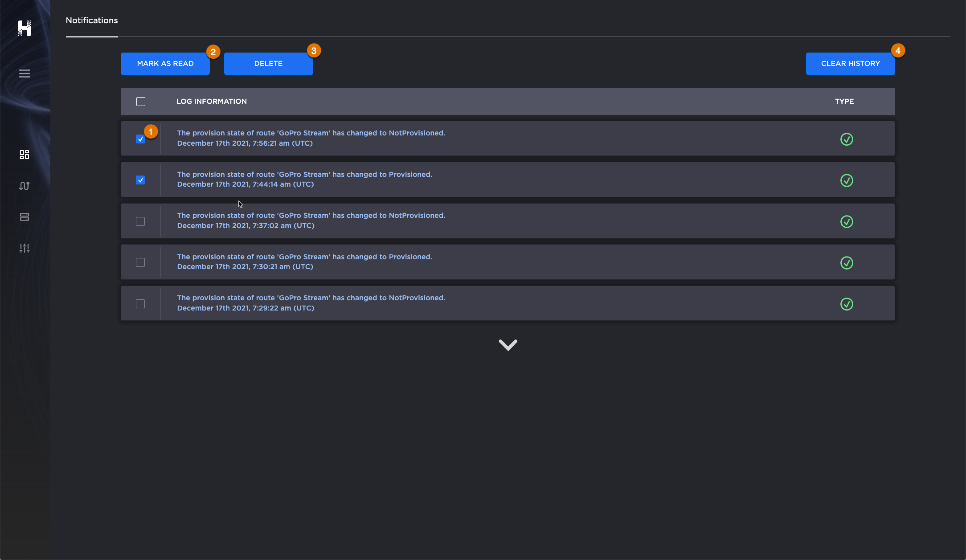Check the 7:37:02 am notification checkbox
This screenshot has height=560, width=966.
click(x=140, y=221)
